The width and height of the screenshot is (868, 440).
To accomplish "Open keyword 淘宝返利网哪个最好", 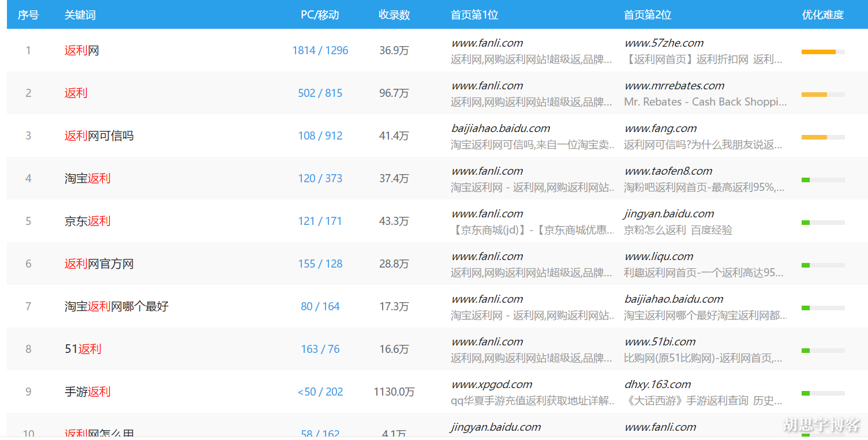I will click(x=117, y=307).
